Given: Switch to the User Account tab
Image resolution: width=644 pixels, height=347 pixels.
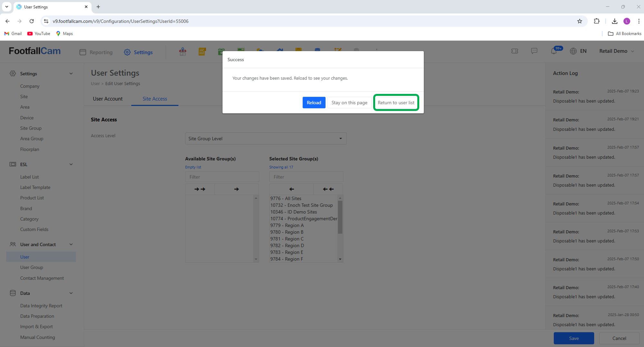Looking at the screenshot, I should [108, 99].
